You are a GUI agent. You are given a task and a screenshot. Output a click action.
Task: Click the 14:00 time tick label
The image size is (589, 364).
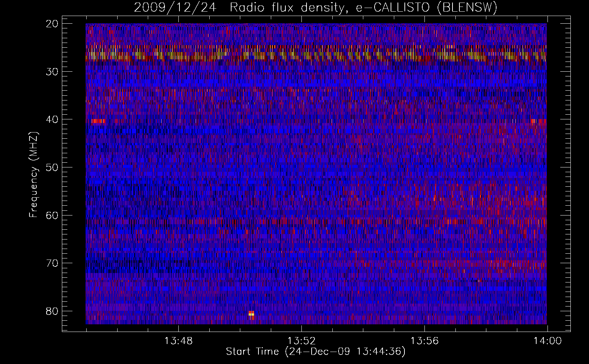coord(548,341)
